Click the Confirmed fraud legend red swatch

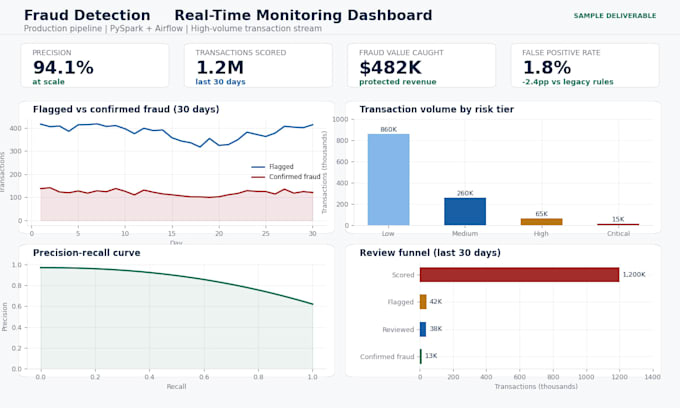click(x=258, y=177)
